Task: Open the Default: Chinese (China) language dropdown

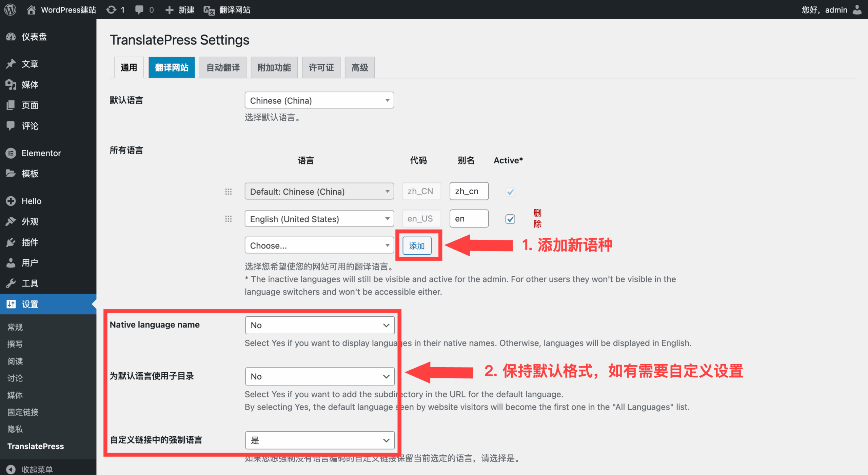Action: click(x=319, y=192)
